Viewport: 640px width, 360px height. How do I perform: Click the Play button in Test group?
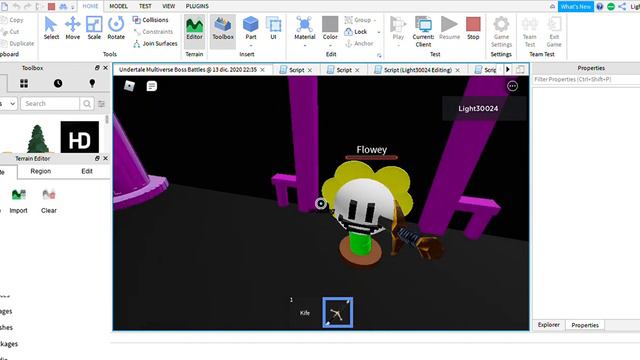click(398, 28)
